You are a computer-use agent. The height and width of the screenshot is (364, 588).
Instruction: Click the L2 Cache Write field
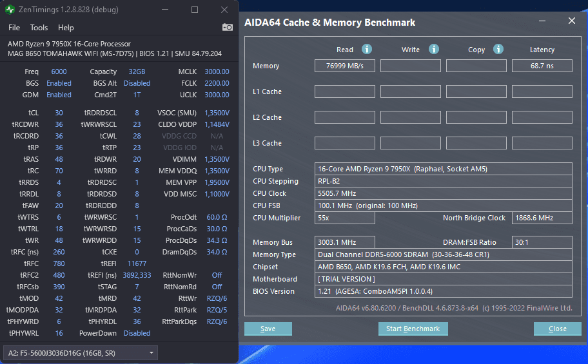pos(411,117)
